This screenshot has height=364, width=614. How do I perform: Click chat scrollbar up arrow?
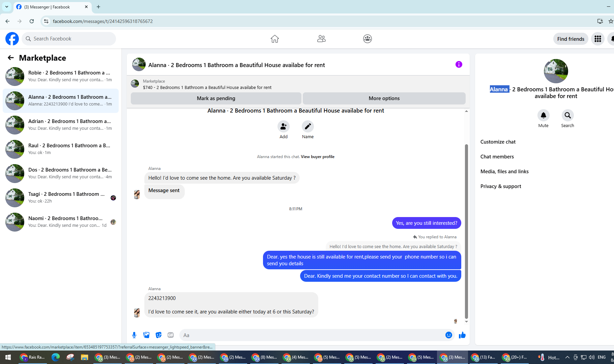pyautogui.click(x=466, y=111)
